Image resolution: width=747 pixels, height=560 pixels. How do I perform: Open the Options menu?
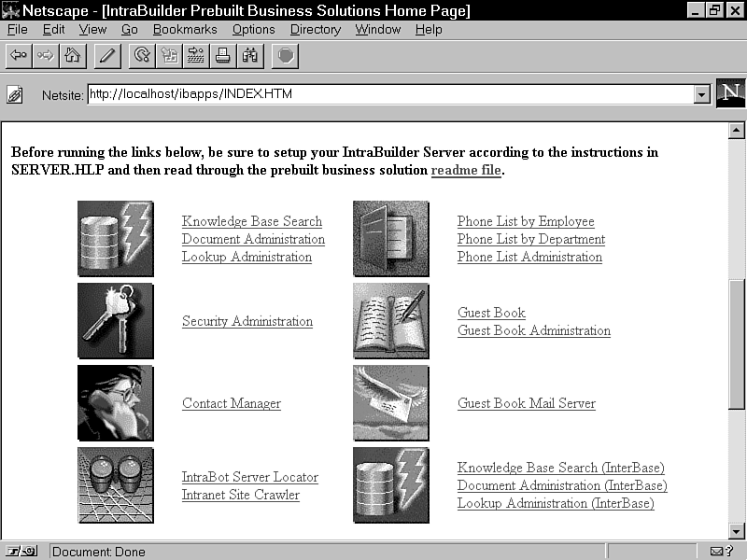coord(253,29)
